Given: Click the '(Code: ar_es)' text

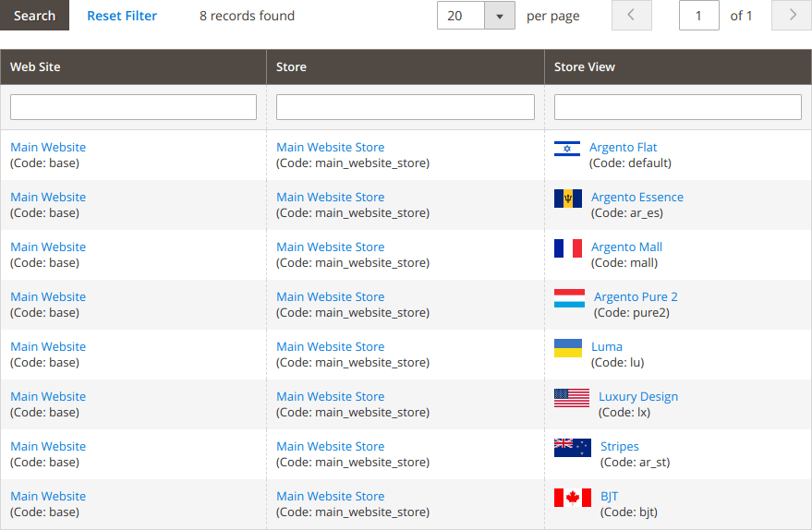Looking at the screenshot, I should pos(627,212).
